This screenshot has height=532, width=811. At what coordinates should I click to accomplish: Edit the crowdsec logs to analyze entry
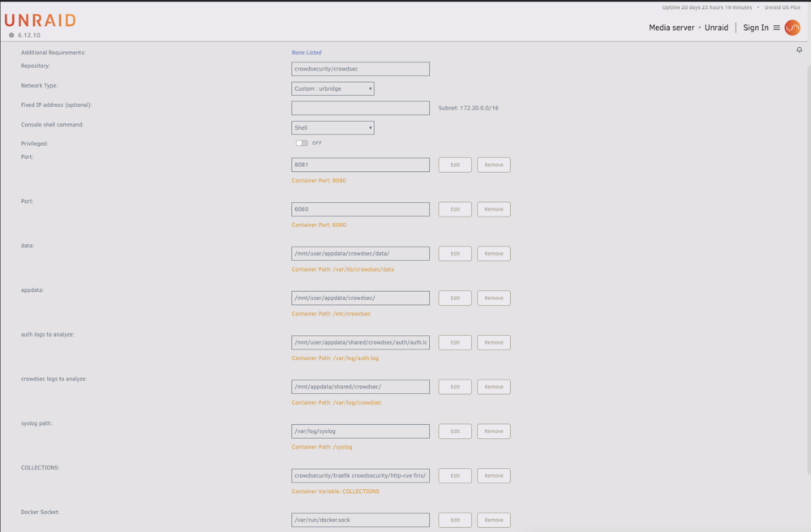[455, 387]
